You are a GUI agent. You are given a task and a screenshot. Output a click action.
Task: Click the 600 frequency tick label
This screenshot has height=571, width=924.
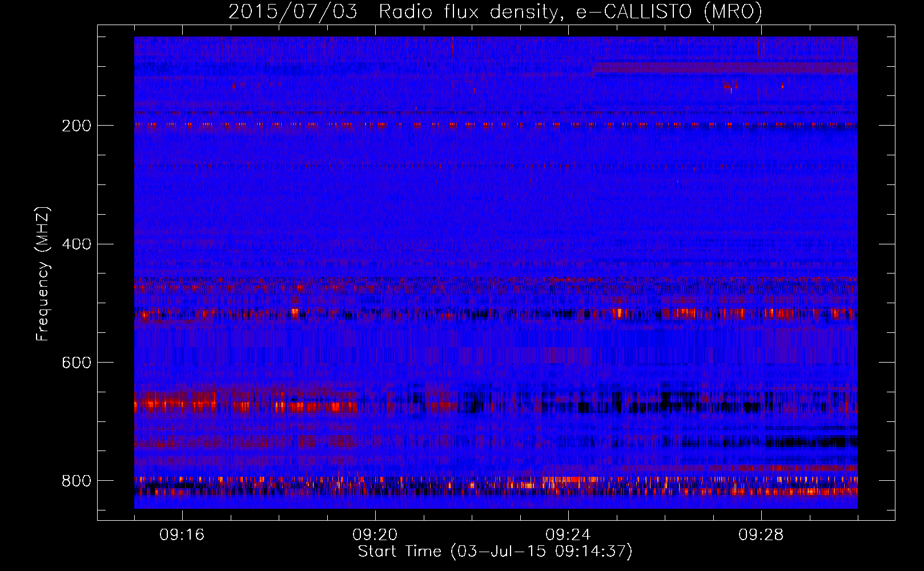pyautogui.click(x=77, y=363)
